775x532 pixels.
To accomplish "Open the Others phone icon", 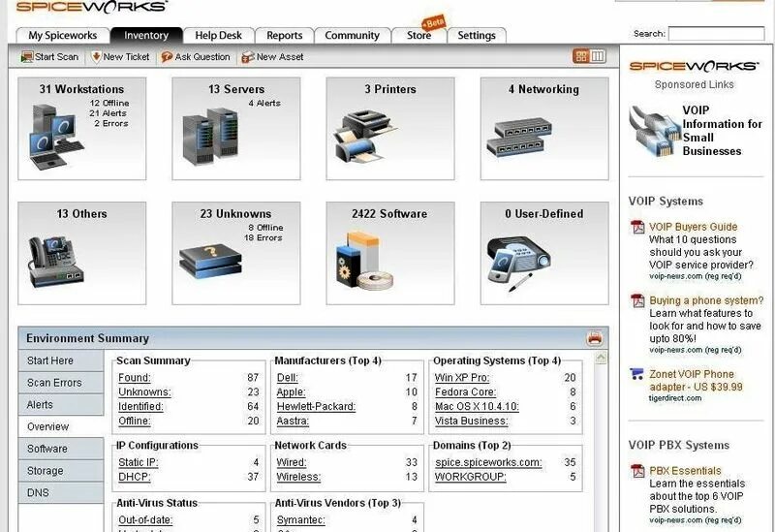I will 55,263.
